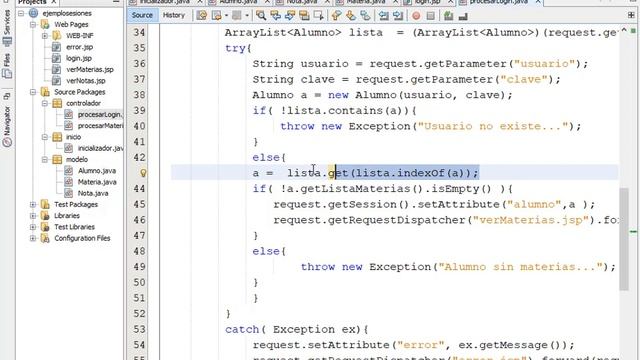Select verMaterias.jsp in project tree
The width and height of the screenshot is (640, 360).
(90, 69)
